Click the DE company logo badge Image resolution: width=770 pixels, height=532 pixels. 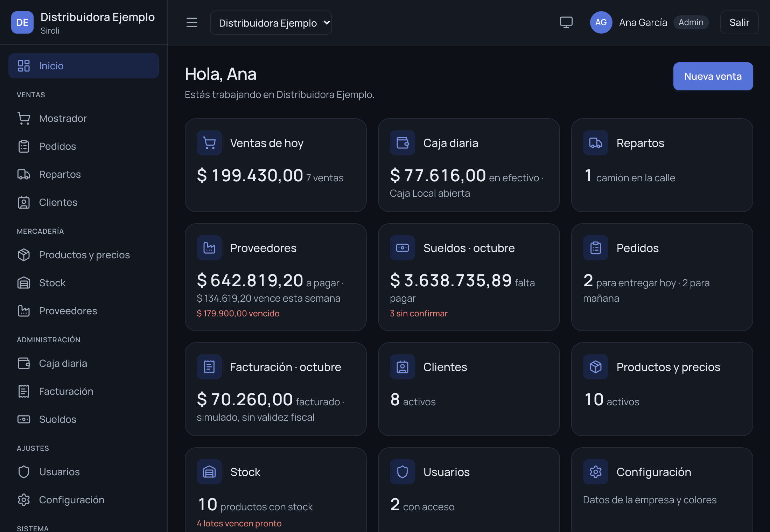point(22,22)
